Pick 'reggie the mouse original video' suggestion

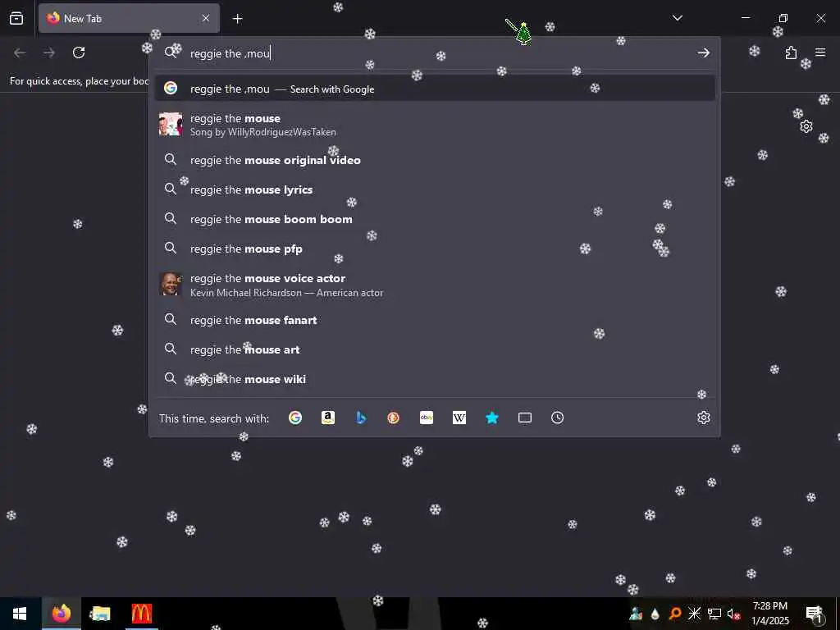(x=435, y=160)
